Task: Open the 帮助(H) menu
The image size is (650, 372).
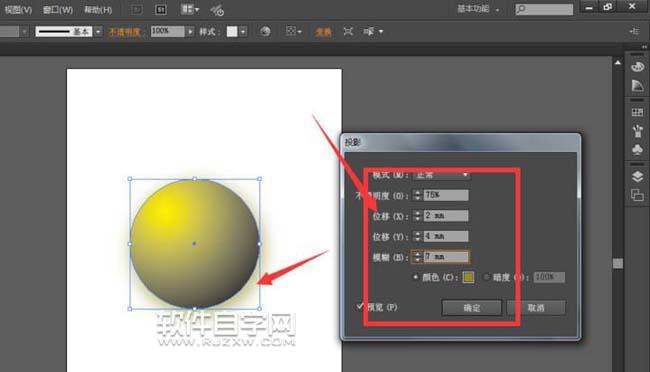Action: (98, 10)
